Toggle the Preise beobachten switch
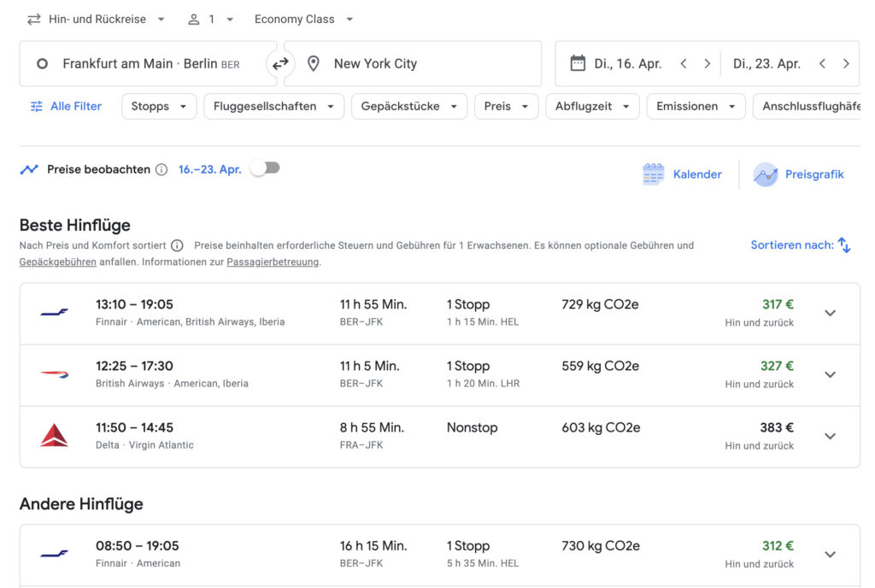This screenshot has width=875, height=588. [265, 168]
